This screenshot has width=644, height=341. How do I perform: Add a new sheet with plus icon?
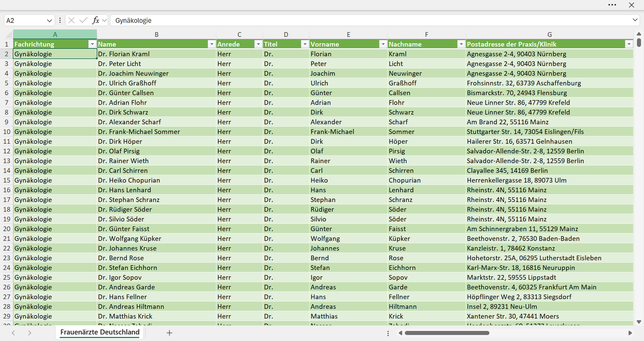[170, 333]
